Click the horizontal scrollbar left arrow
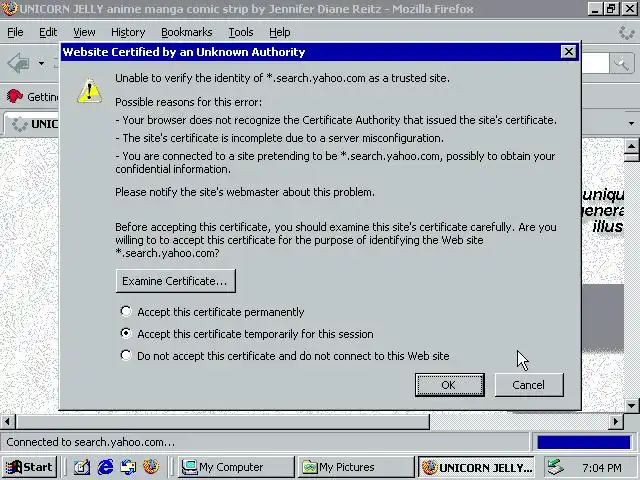 tap(7, 421)
